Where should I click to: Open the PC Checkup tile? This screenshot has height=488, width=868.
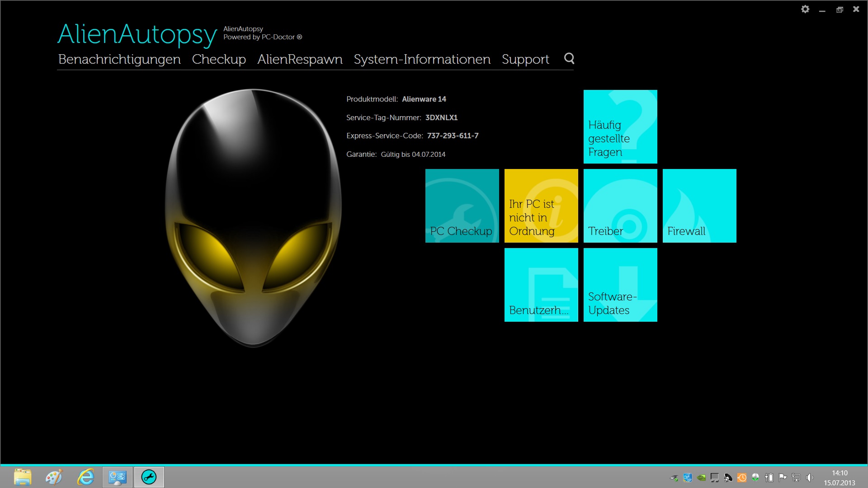pos(462,206)
